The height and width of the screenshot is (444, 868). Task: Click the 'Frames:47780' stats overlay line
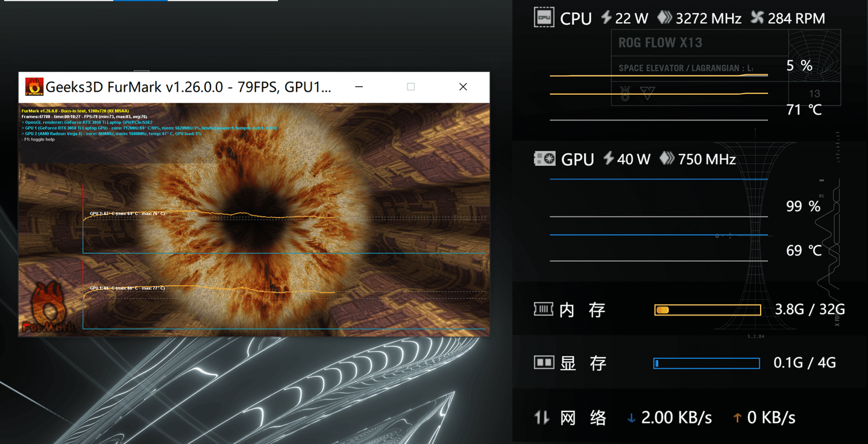84,116
